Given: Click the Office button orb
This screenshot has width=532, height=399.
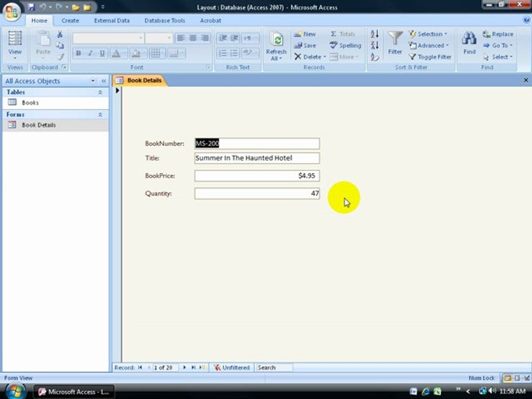Looking at the screenshot, I should 12,12.
